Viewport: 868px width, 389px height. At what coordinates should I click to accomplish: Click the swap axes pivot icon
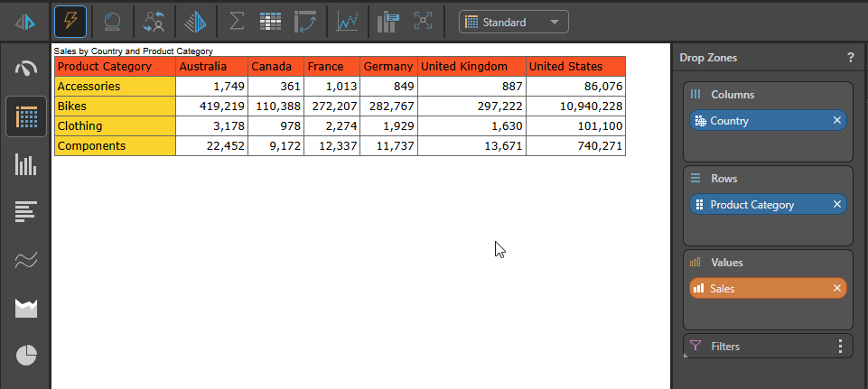tap(305, 23)
